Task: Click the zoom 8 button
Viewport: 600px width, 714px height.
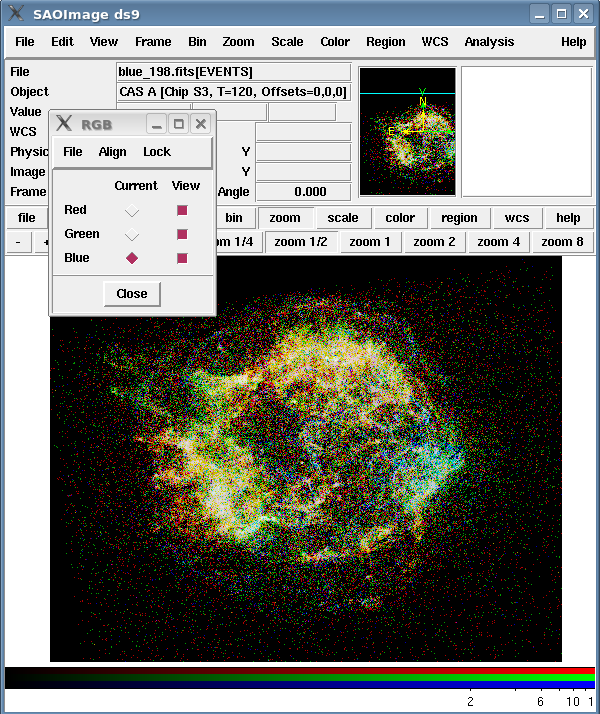Action: click(562, 242)
